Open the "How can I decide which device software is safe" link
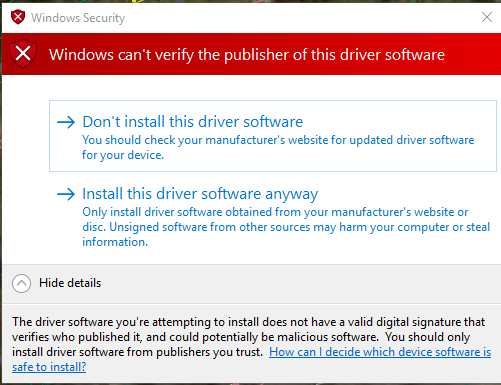The image size is (501, 385). click(x=380, y=352)
